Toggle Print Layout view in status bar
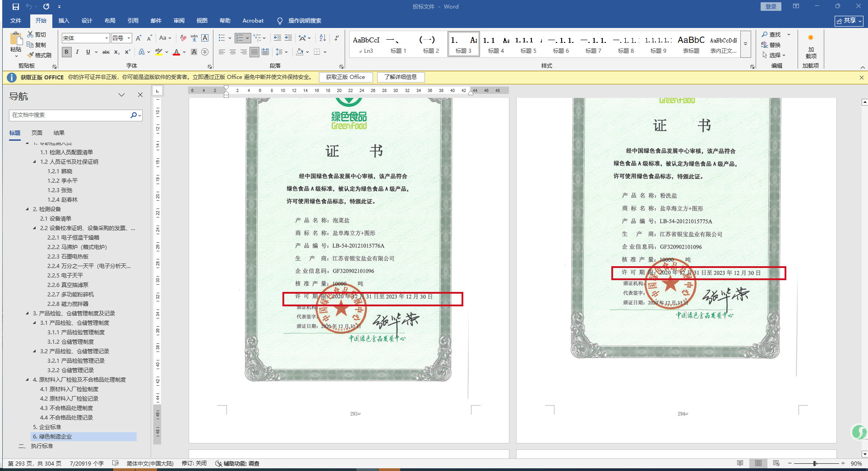This screenshot has width=868, height=471. [758, 463]
